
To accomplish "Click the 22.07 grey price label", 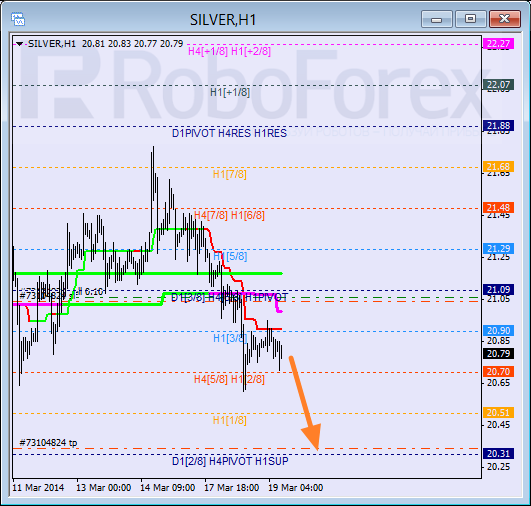I will tap(498, 84).
